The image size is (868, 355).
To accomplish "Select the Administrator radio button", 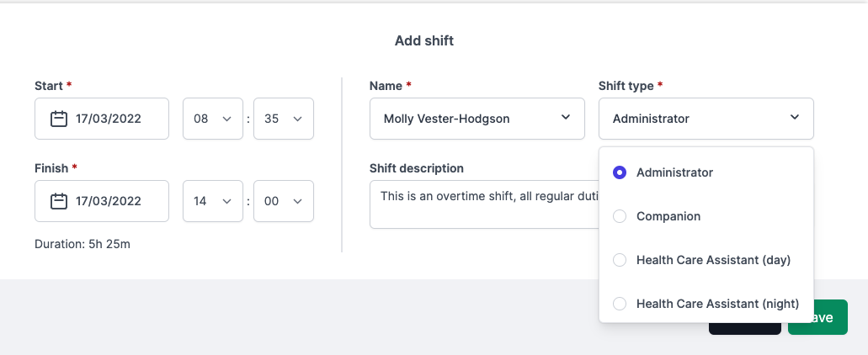I will [620, 172].
